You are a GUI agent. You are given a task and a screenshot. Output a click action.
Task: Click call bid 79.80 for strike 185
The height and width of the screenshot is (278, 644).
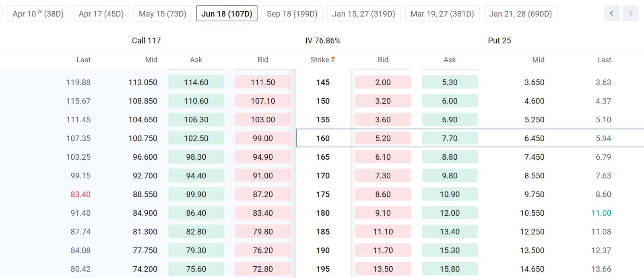[263, 232]
